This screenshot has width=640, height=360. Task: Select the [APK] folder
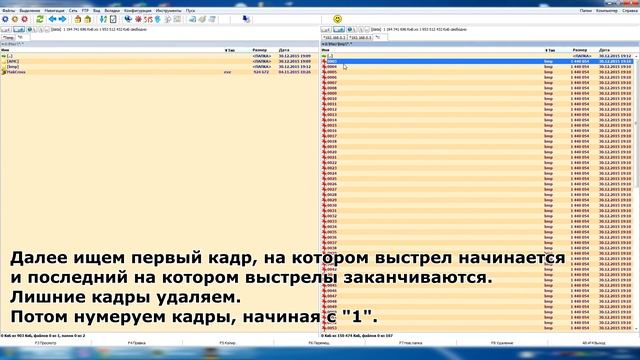click(159, 61)
